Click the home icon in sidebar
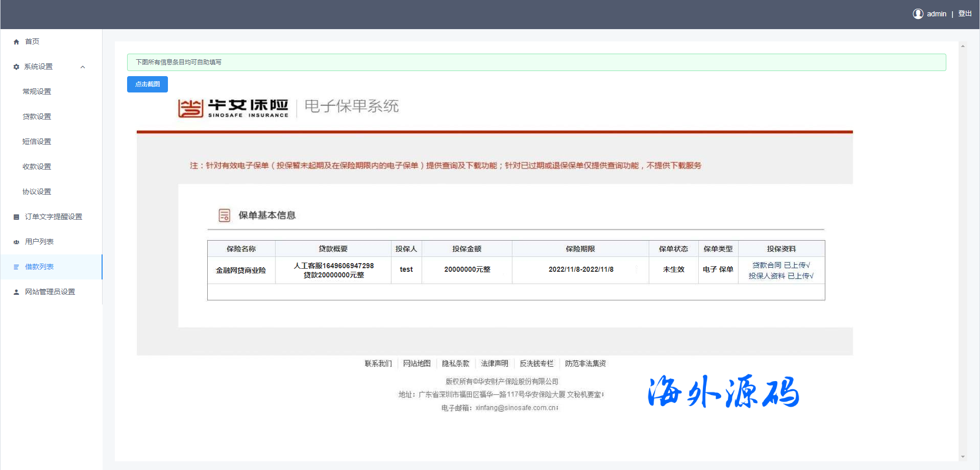This screenshot has width=980, height=470. coord(16,42)
